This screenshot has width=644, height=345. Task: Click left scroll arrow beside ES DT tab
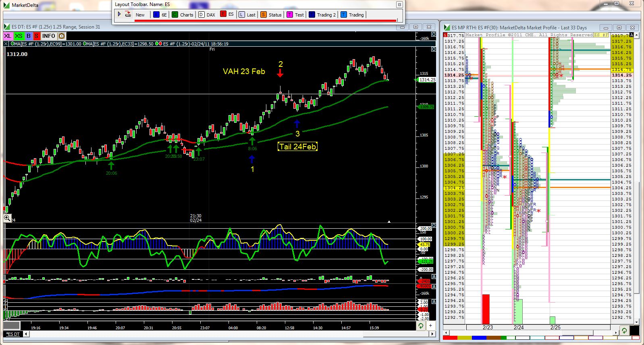tap(26, 334)
